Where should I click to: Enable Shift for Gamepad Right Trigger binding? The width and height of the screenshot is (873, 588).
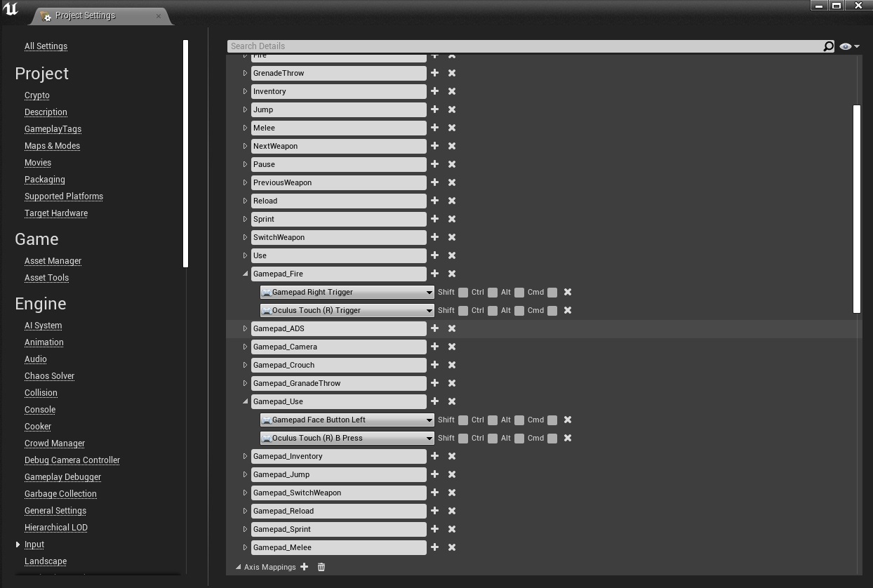(463, 293)
